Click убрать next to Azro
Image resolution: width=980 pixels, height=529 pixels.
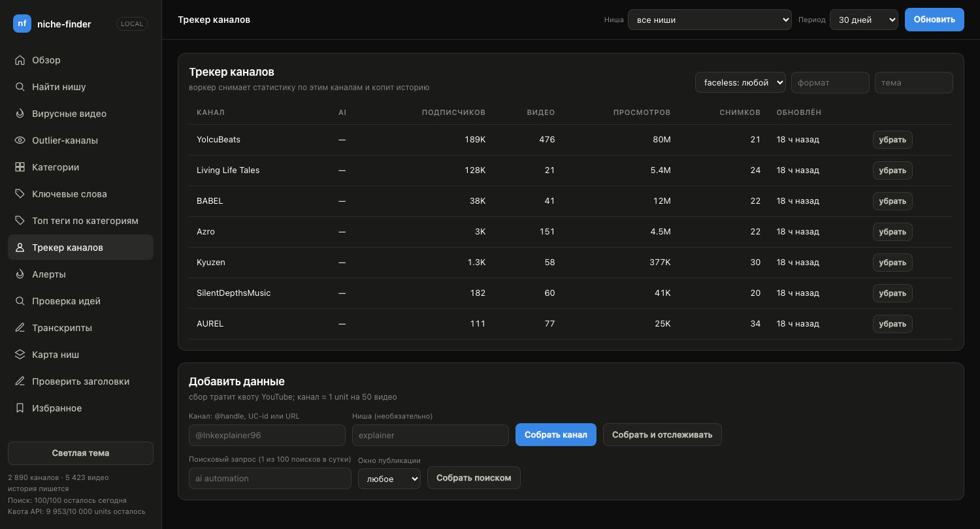pos(892,232)
